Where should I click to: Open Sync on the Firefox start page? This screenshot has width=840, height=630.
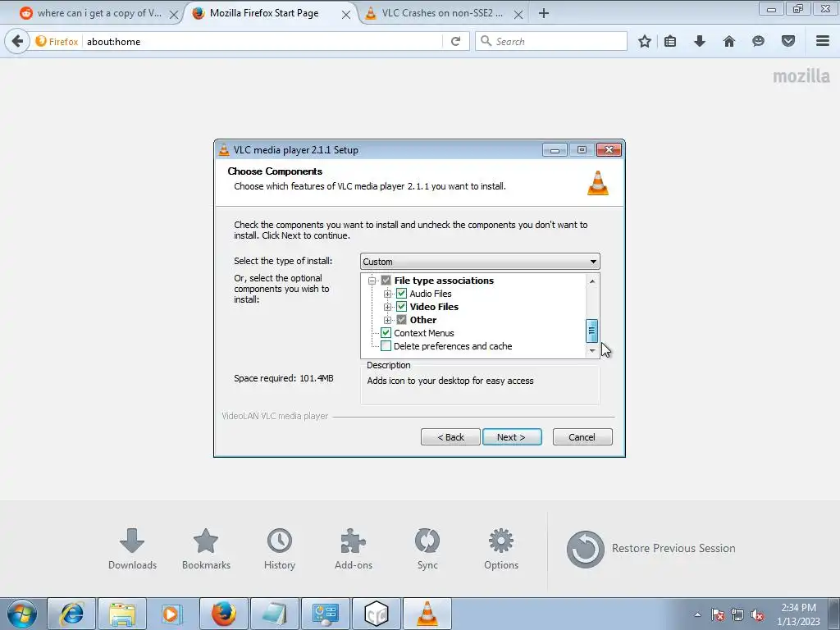[x=427, y=549]
